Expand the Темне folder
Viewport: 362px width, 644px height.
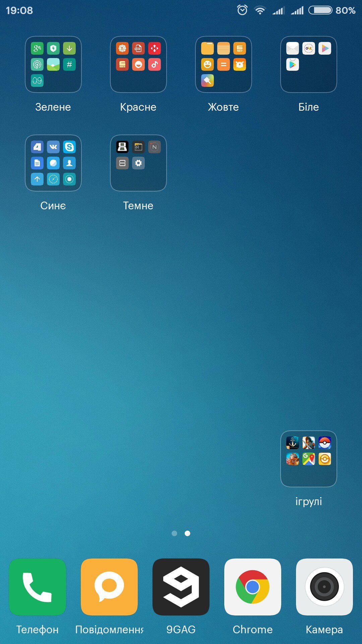point(138,163)
